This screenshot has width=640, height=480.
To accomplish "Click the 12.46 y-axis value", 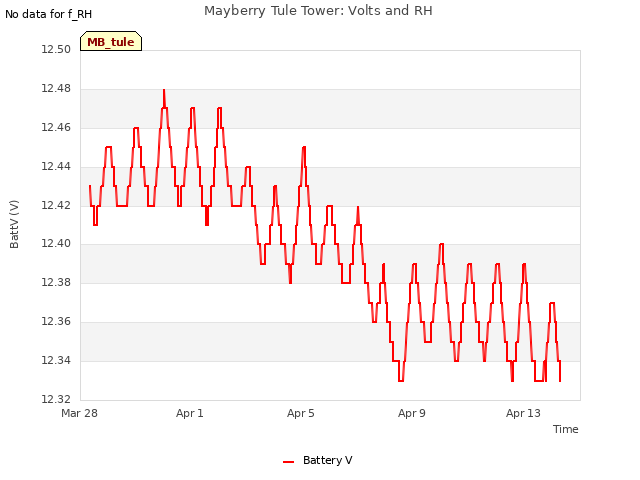I will tap(56, 127).
